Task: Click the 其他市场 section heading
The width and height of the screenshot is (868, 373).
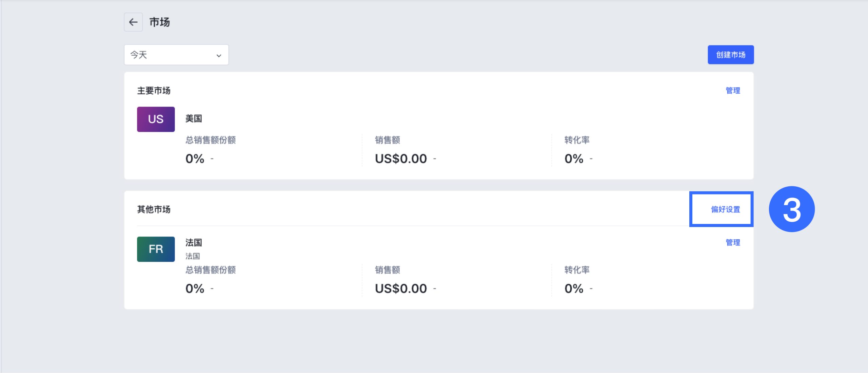Action: pos(154,209)
